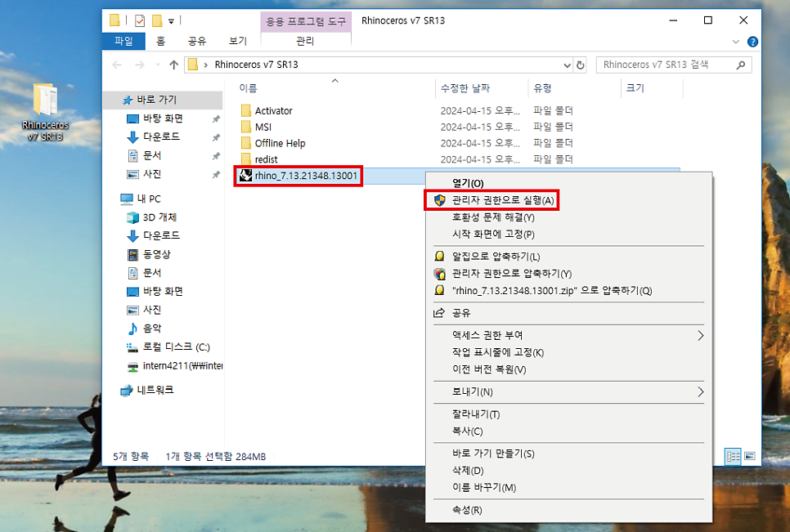Viewport: 790px width, 532px height.
Task: Choose 시작 화면에 고정(P)
Action: click(x=569, y=235)
